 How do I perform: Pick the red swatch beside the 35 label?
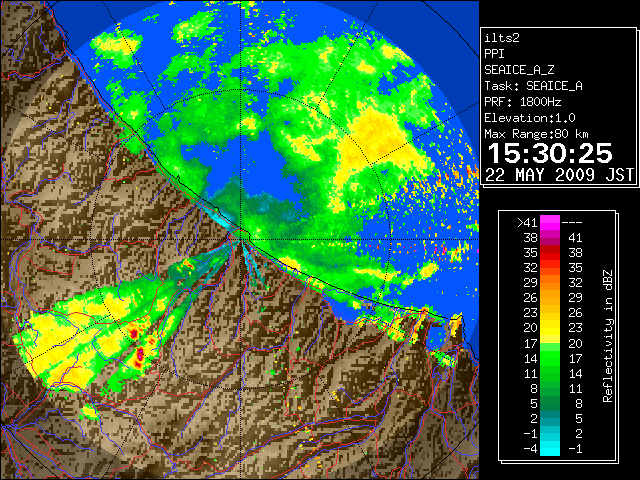click(550, 253)
